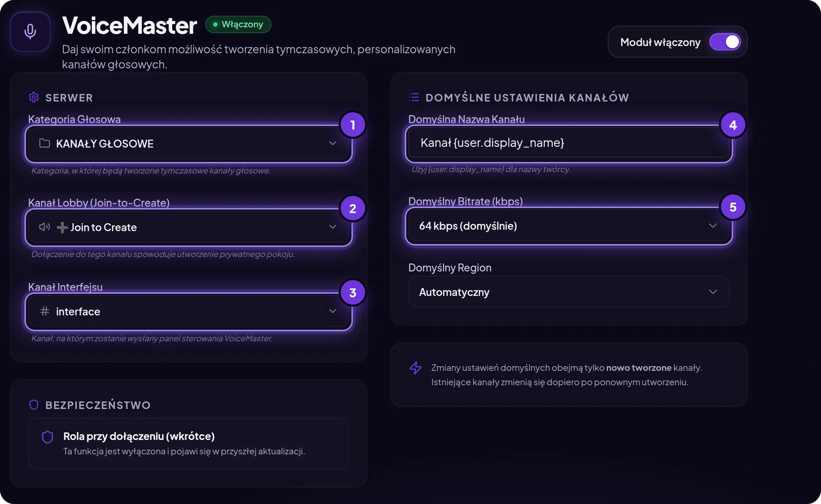Click the Bezpieczeństwo shield header icon
This screenshot has height=504, width=821.
tap(34, 405)
